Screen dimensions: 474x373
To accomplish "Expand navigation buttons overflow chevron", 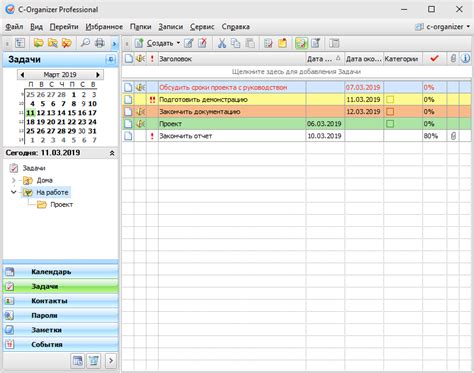I will pos(111,361).
